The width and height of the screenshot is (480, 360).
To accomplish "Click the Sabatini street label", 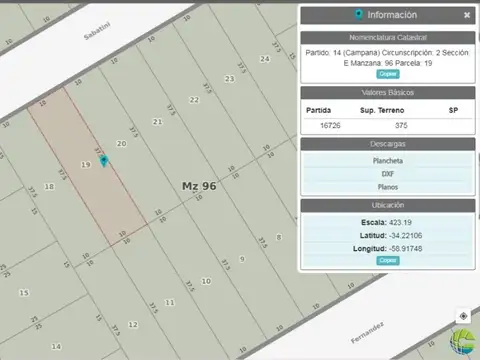I will 97,31.
